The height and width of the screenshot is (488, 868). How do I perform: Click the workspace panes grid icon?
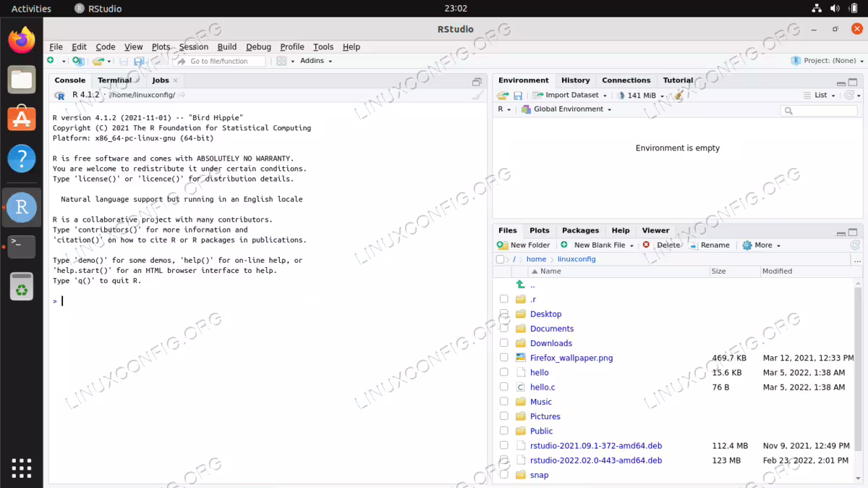(282, 61)
